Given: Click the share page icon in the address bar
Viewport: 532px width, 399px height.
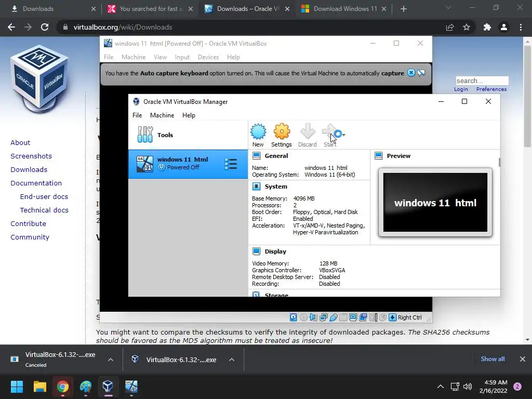Looking at the screenshot, I should point(450,27).
